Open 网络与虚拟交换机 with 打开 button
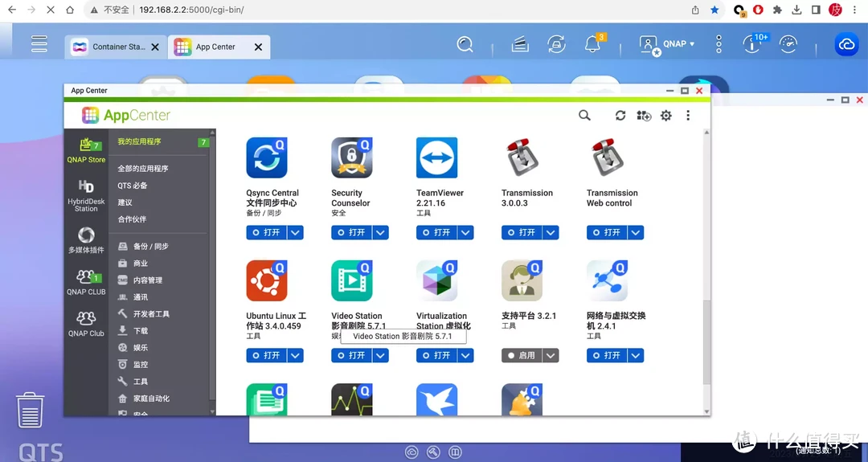The height and width of the screenshot is (462, 868). [607, 355]
